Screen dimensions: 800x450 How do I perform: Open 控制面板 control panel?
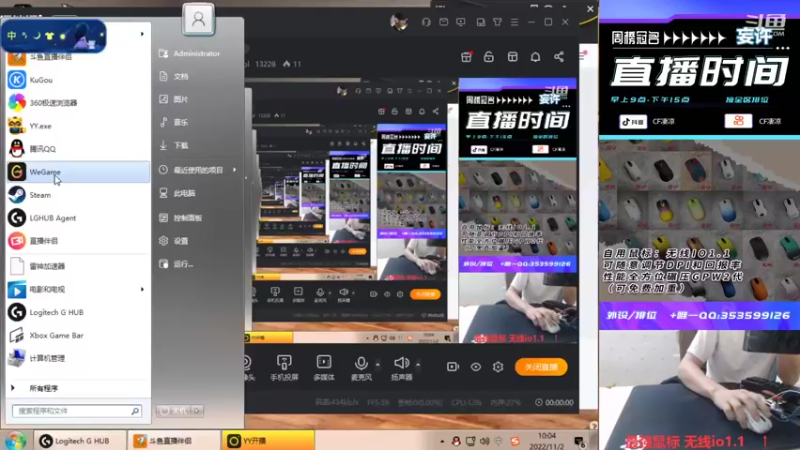click(x=181, y=218)
